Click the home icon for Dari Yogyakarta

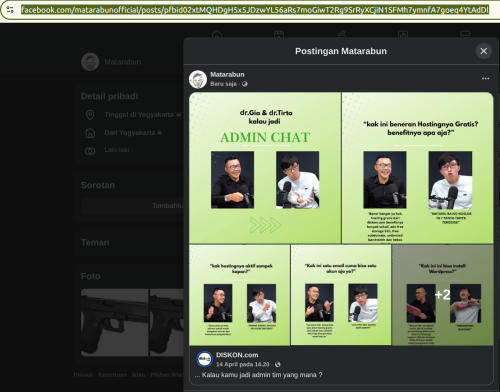90,133
